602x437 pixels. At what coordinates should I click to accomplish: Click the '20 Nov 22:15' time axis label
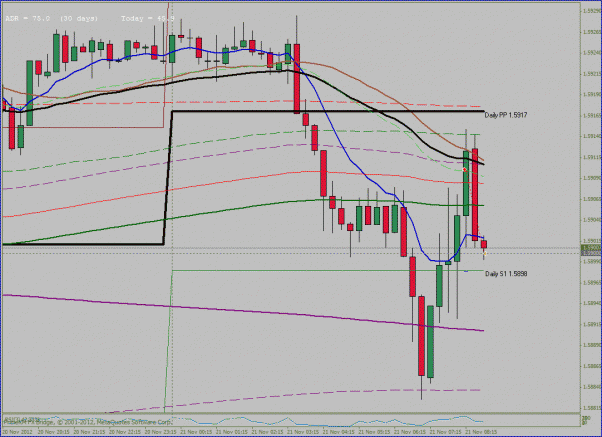point(125,432)
